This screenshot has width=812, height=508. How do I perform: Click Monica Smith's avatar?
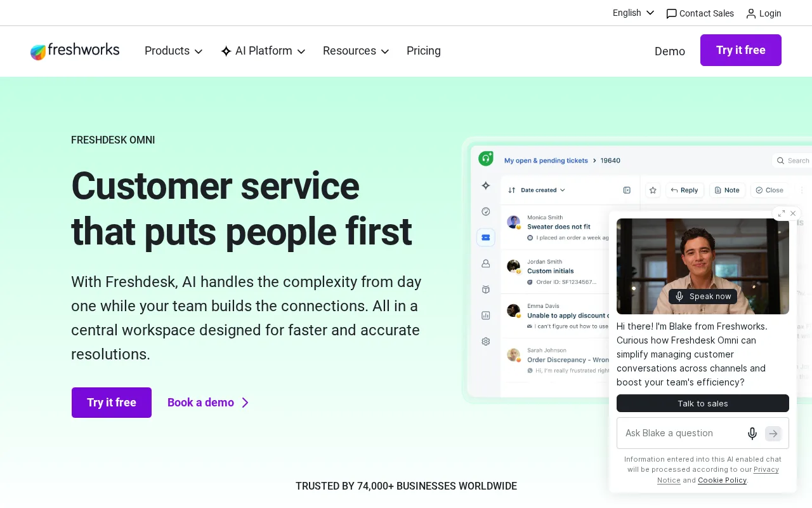click(513, 222)
